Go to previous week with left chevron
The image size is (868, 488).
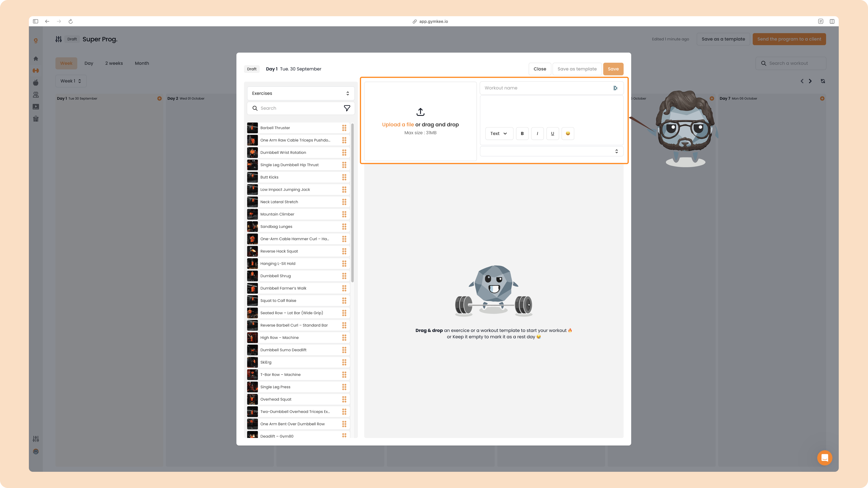[802, 81]
